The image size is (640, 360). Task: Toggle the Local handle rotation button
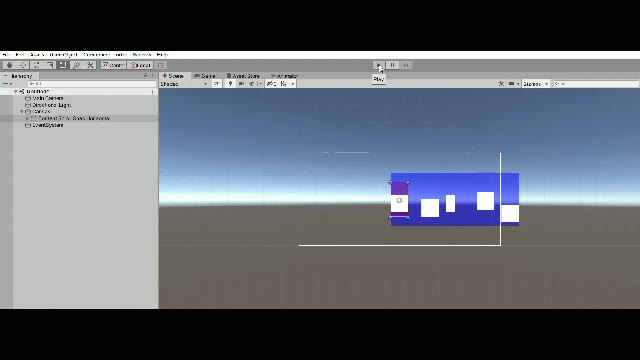point(140,65)
